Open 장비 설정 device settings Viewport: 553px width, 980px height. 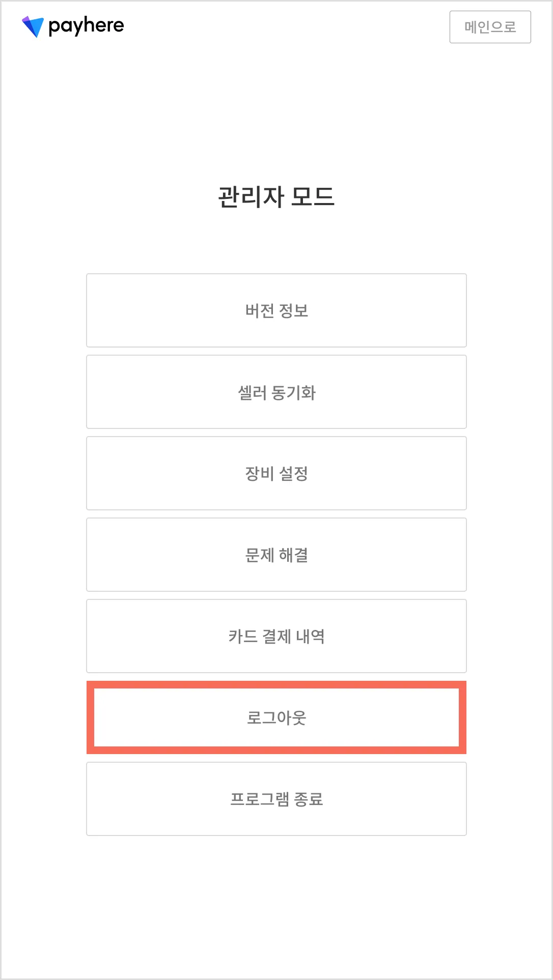pos(276,473)
